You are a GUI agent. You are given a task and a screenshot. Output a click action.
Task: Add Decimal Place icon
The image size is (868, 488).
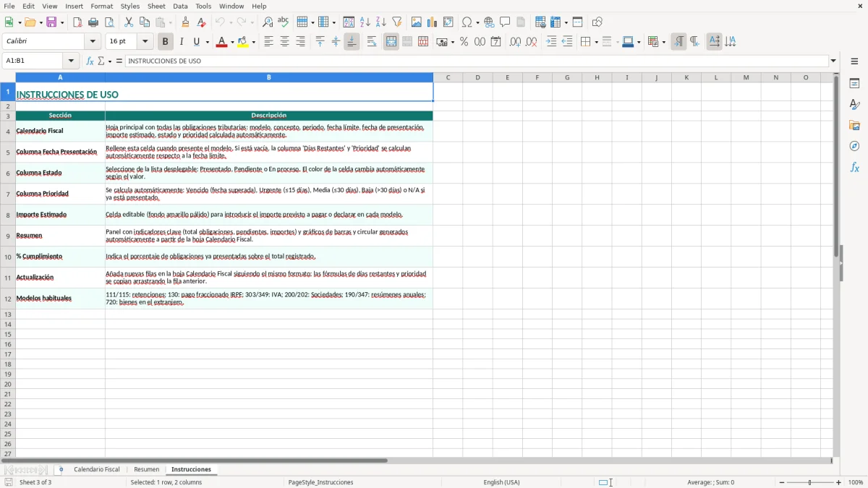(515, 42)
